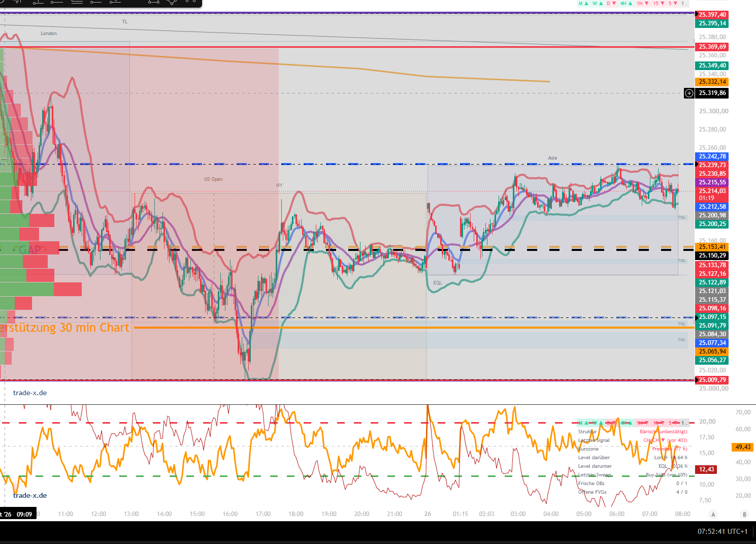Click the red 25.397,40 price label

pos(712,15)
